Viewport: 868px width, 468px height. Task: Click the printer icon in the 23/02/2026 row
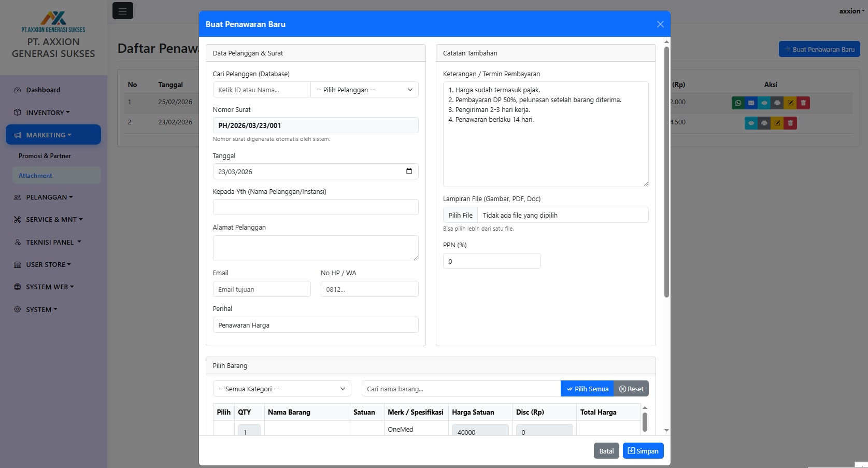[x=764, y=123]
